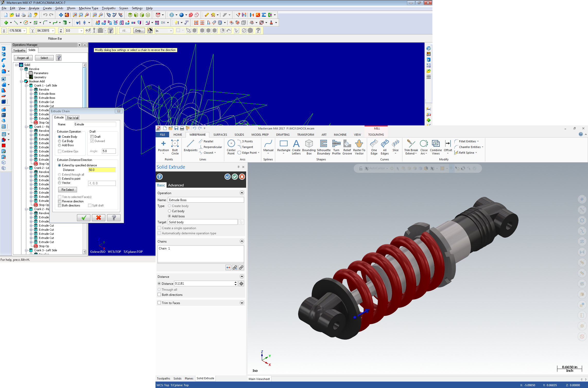Click the Extend by specified distance radio button
This screenshot has height=388, width=588.
point(60,165)
